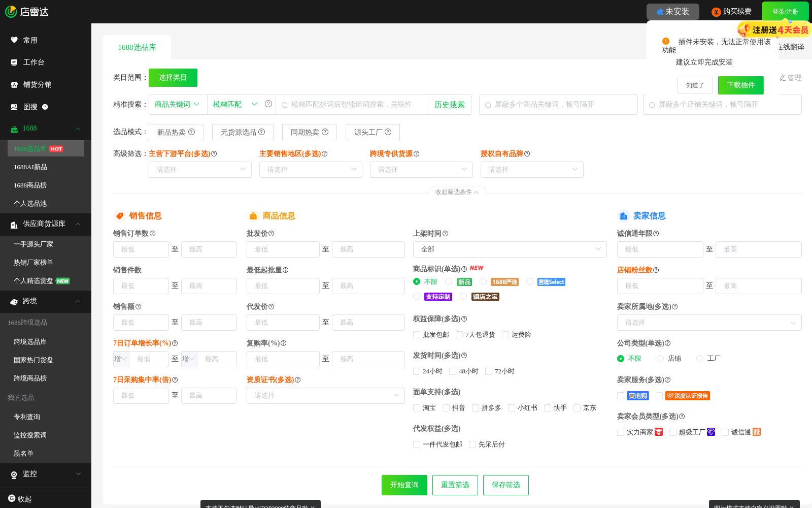Screen dimensions: 812x508
Task: Click the 重置筛选 button
Action: (455, 485)
